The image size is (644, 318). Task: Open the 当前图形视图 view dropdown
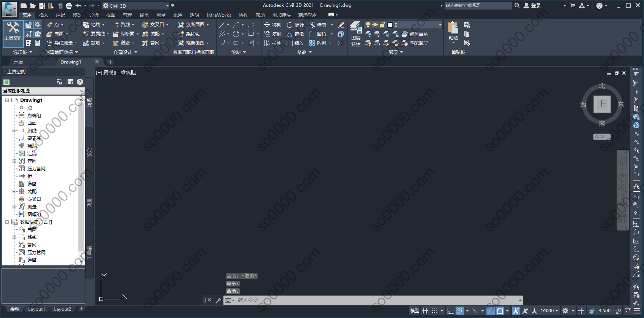coord(43,91)
